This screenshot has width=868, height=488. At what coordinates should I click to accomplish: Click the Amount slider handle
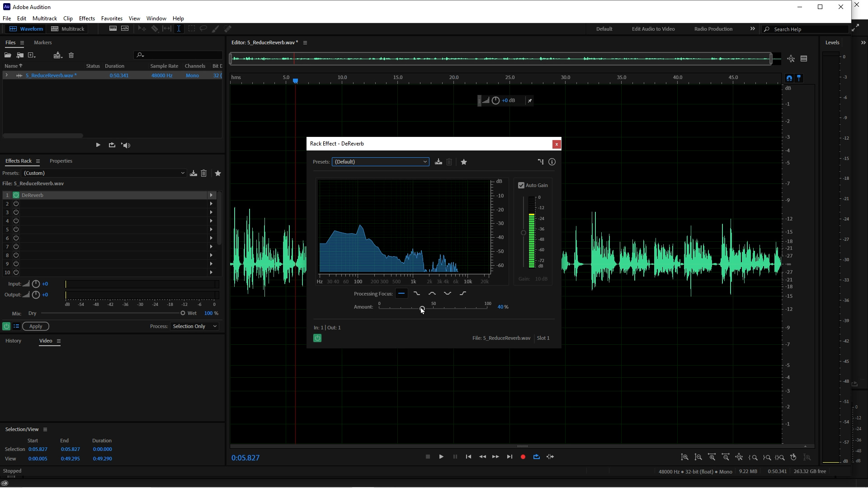(x=422, y=309)
